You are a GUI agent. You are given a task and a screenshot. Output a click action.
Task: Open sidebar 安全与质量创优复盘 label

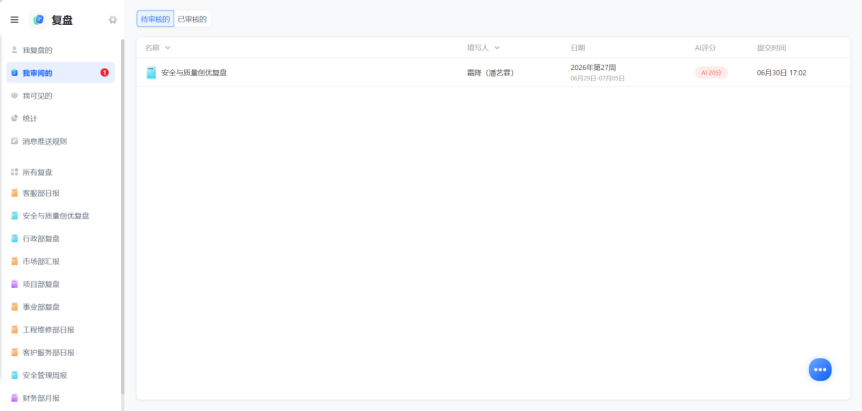point(56,216)
